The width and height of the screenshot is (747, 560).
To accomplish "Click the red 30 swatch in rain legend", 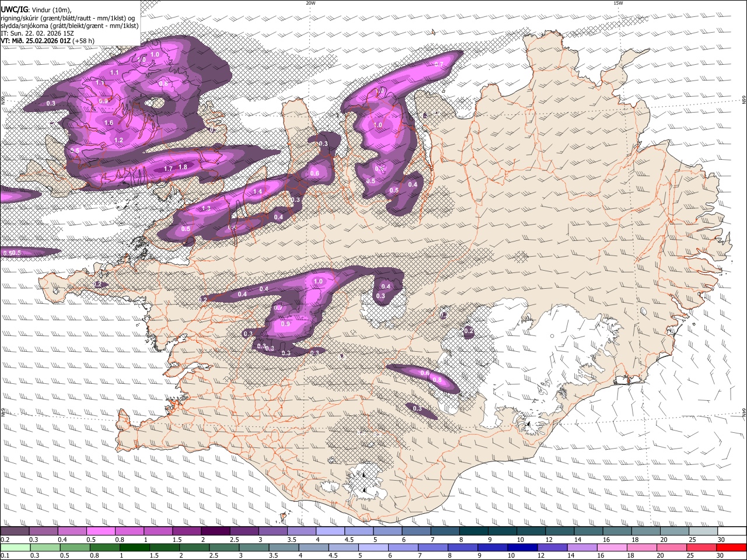I will click(x=731, y=547).
